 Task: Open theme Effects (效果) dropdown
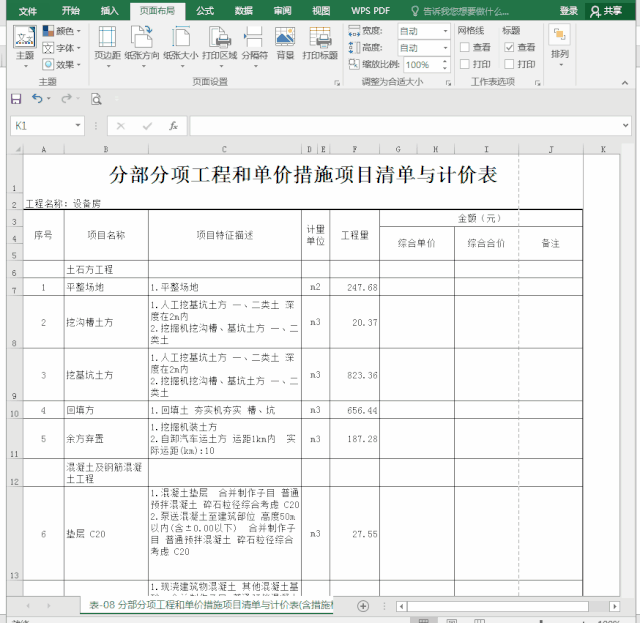click(x=62, y=65)
